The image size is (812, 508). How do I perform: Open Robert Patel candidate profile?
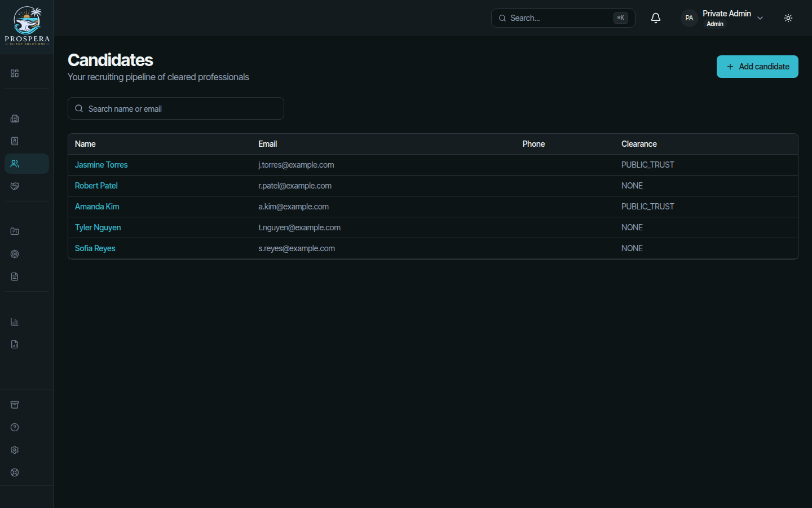(96, 186)
